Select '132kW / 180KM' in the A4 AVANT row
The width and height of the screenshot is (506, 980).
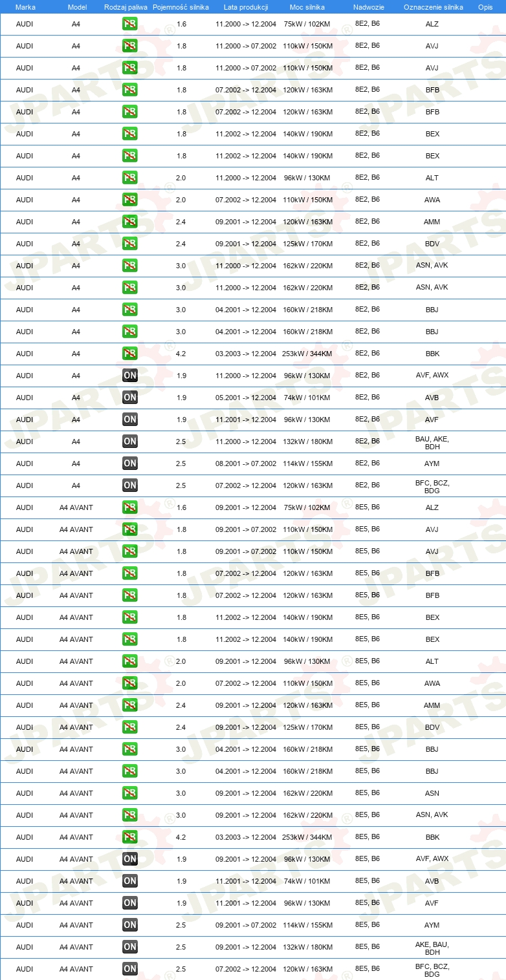coord(307,948)
